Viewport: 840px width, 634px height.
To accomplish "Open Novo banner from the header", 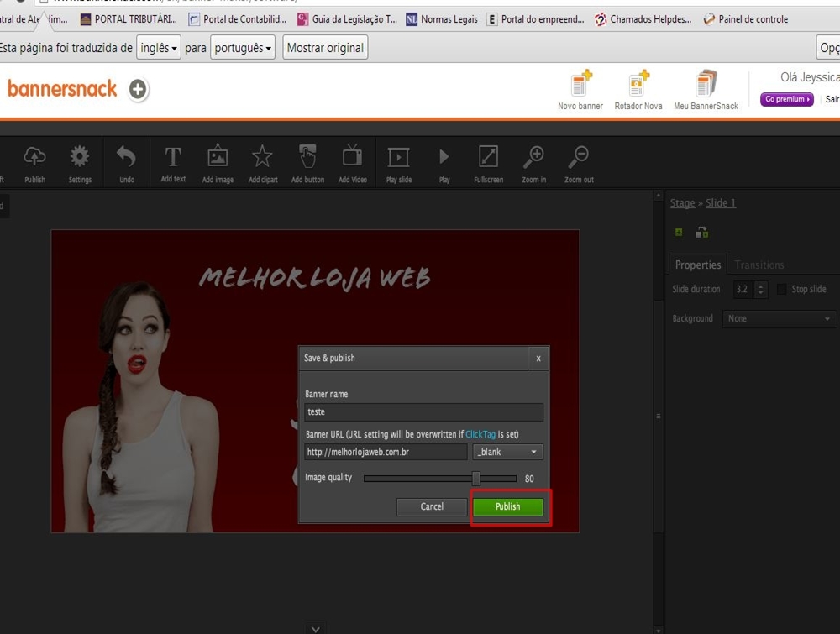I will point(580,90).
